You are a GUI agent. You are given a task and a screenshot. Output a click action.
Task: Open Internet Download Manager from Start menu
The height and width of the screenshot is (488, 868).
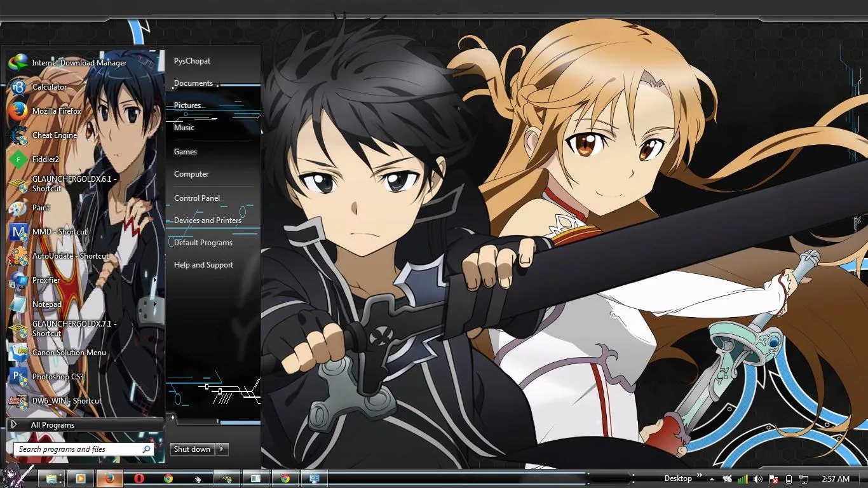85,63
